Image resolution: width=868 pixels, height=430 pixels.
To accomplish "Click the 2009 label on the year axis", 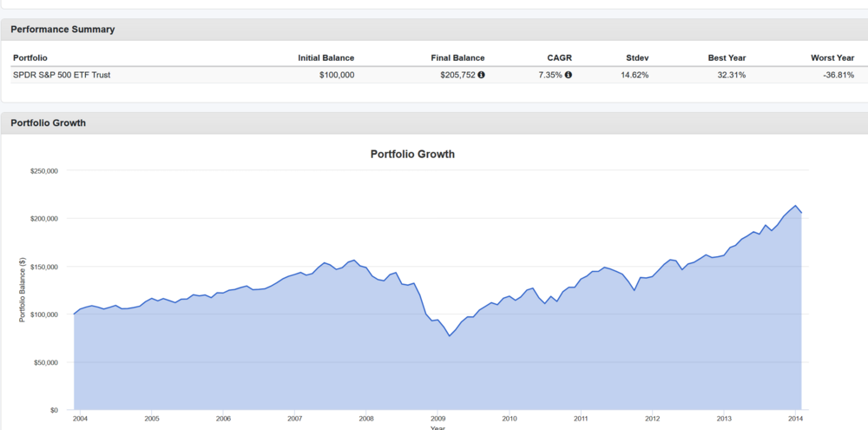I will (x=437, y=418).
